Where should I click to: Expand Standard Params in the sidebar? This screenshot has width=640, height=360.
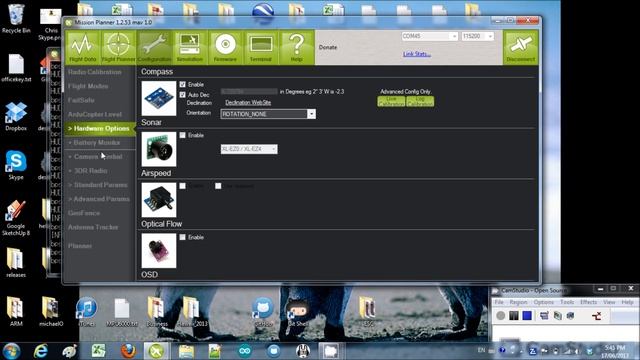[98, 185]
